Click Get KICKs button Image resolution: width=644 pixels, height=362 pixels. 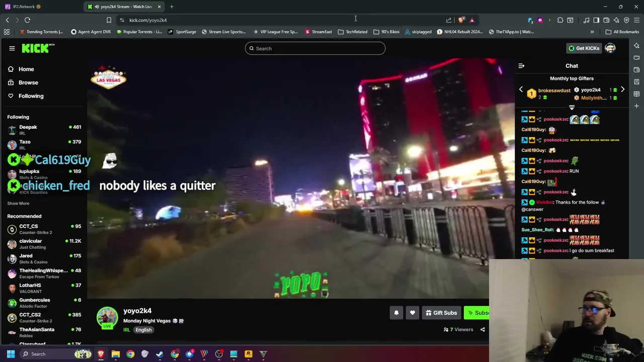[584, 48]
